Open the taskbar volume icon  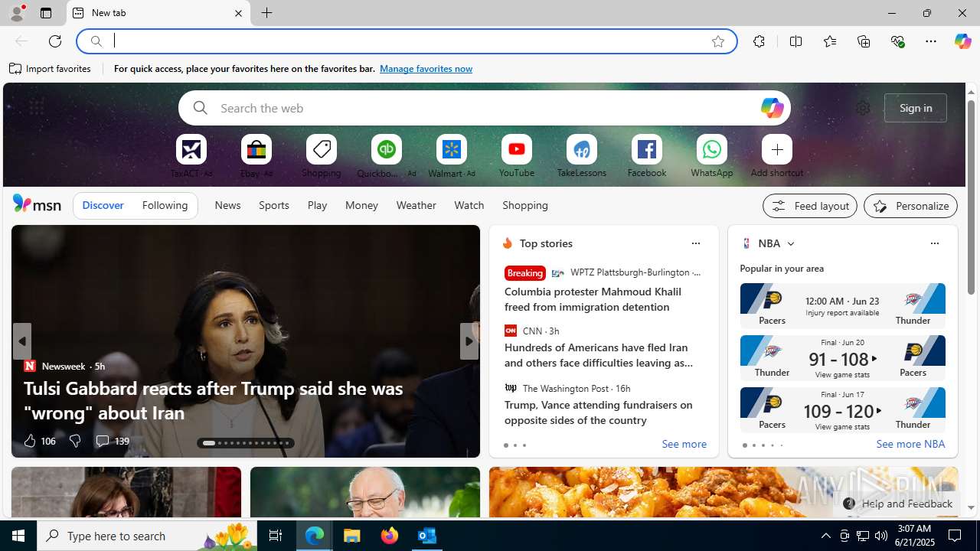[881, 536]
